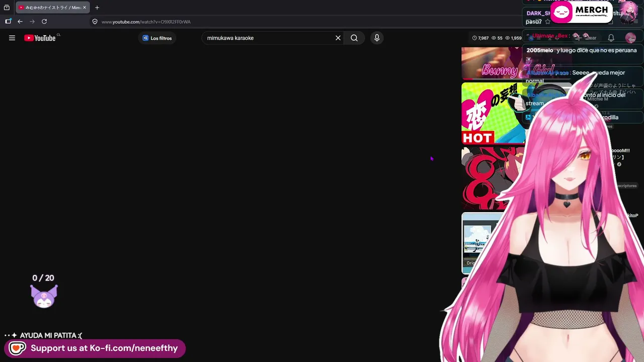Select the YouTube Mimukawa browser tab
Image resolution: width=644 pixels, height=362 pixels.
coord(52,8)
